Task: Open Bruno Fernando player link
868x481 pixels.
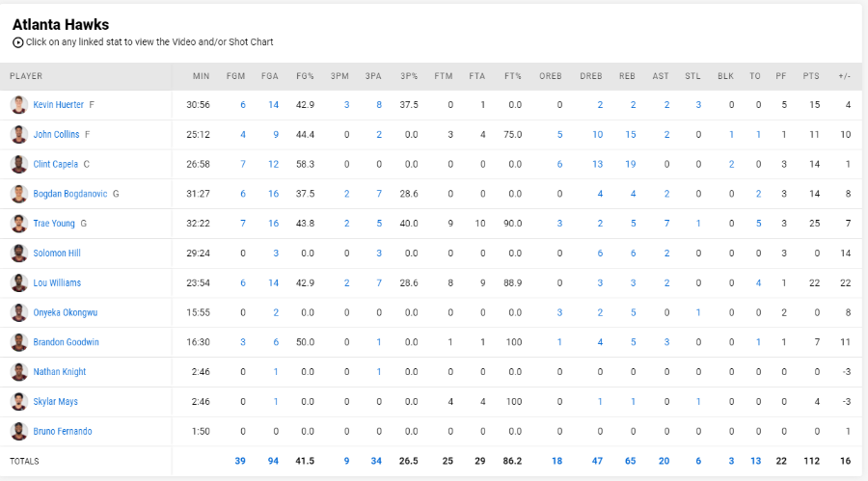Action: click(63, 431)
